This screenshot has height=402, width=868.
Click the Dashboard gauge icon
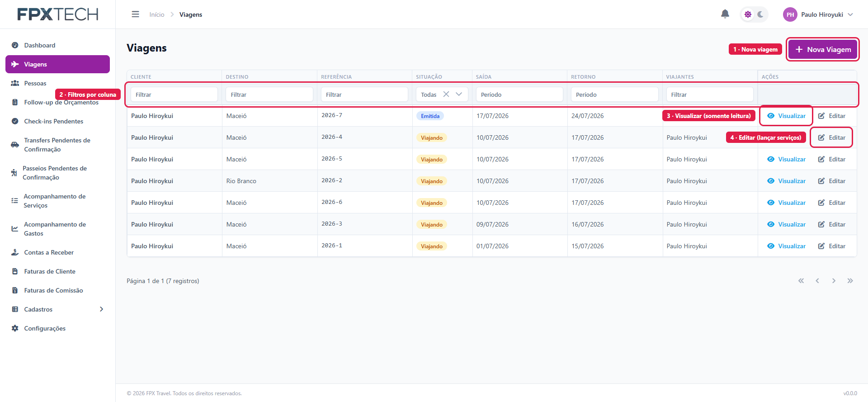pyautogui.click(x=15, y=45)
